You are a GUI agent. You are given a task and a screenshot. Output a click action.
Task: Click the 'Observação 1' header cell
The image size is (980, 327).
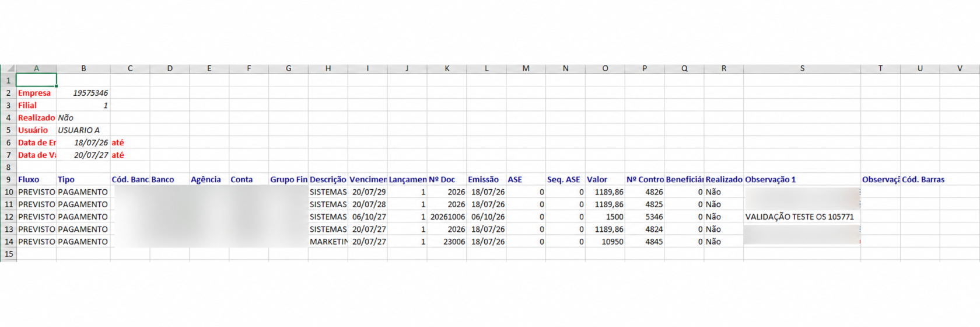point(802,179)
